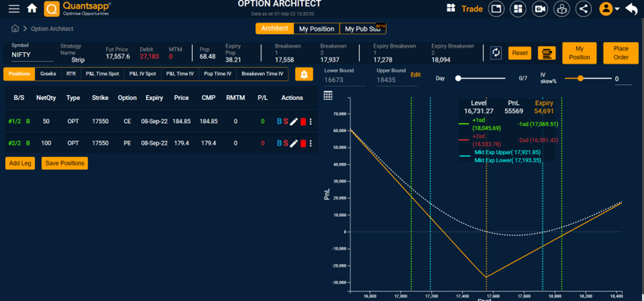Image resolution: width=644 pixels, height=301 pixels.
Task: Select the P&L Time Spot tab
Action: tap(102, 73)
